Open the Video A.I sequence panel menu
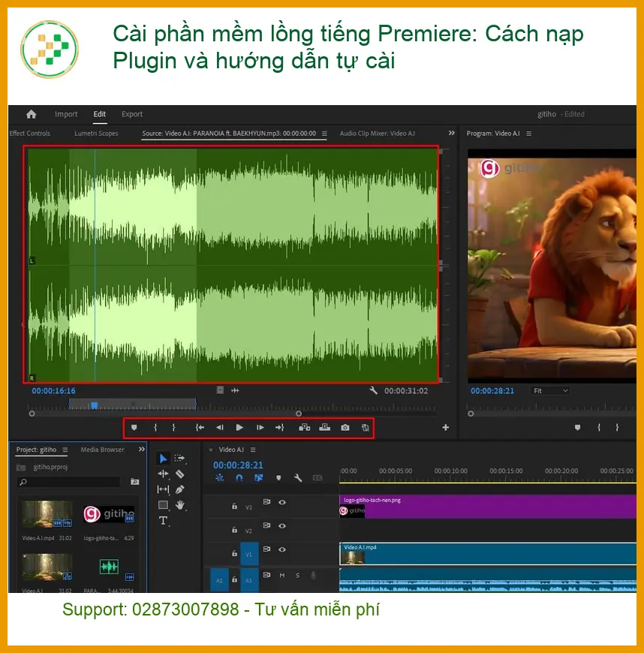The width and height of the screenshot is (644, 653). [253, 450]
